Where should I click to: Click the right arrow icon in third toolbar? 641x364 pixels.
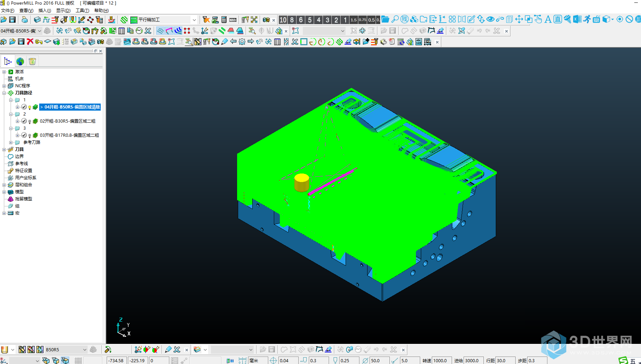[251, 42]
